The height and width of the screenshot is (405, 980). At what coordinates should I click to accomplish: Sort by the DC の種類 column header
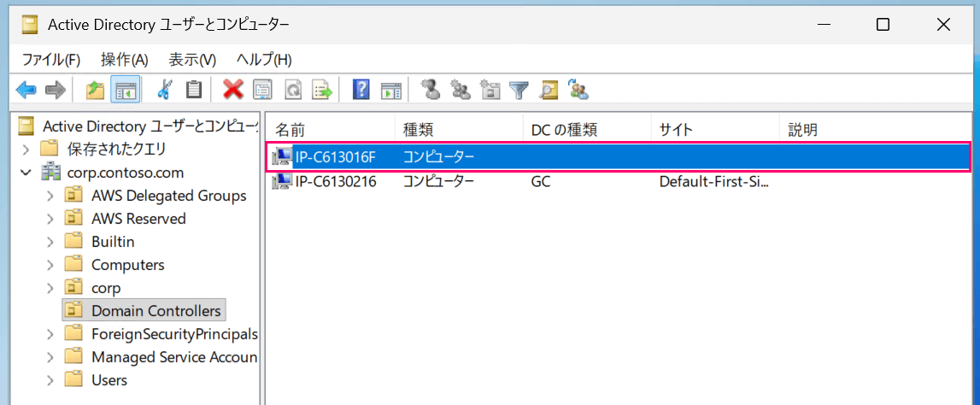[587, 129]
